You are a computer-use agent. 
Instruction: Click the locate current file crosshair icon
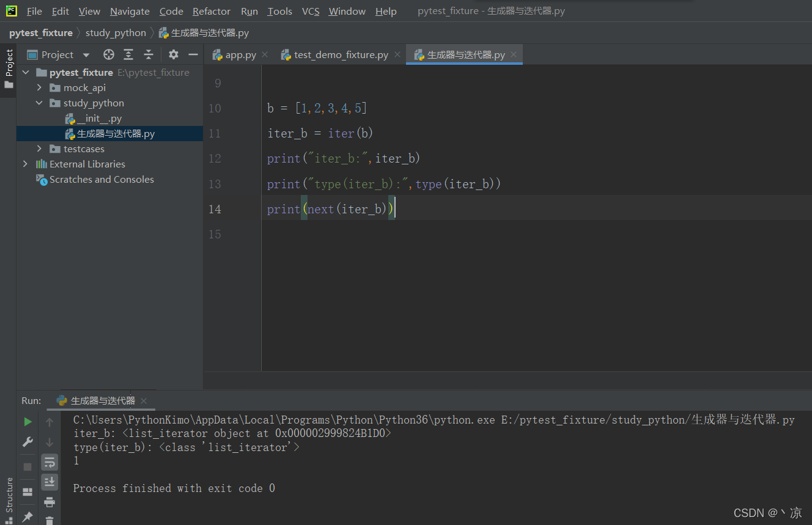click(109, 54)
